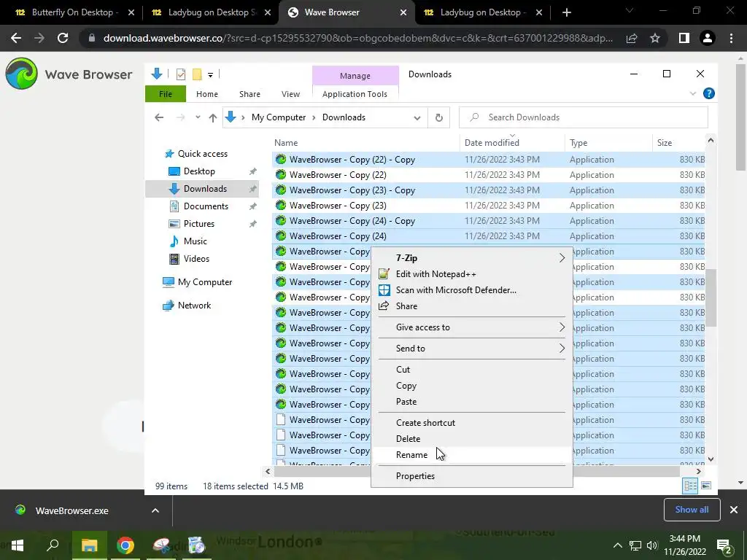Open Explorer help
The height and width of the screenshot is (560, 747).
(x=709, y=94)
